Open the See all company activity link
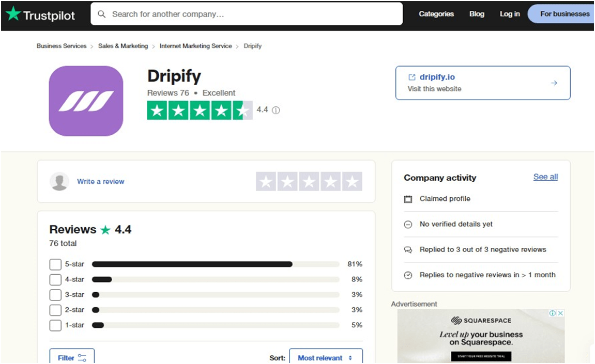 coord(545,177)
